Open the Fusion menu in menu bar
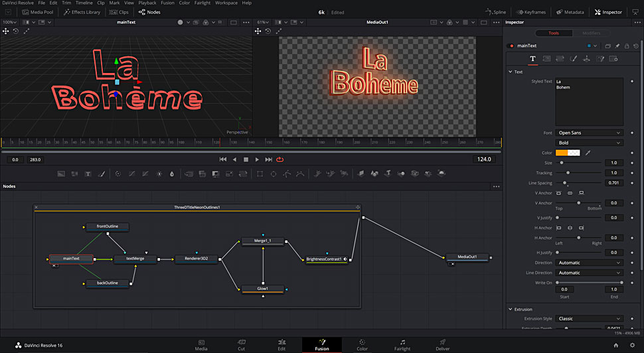The width and height of the screenshot is (644, 353). (167, 3)
